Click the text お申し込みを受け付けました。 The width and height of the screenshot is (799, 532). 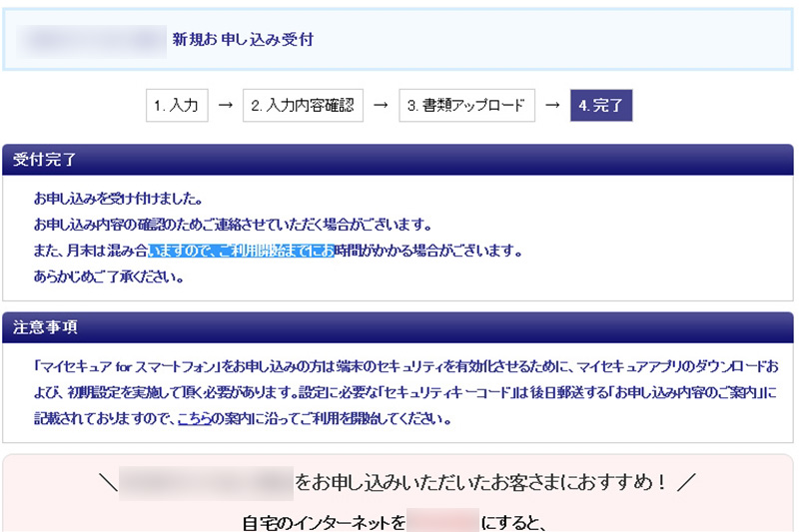tap(118, 199)
